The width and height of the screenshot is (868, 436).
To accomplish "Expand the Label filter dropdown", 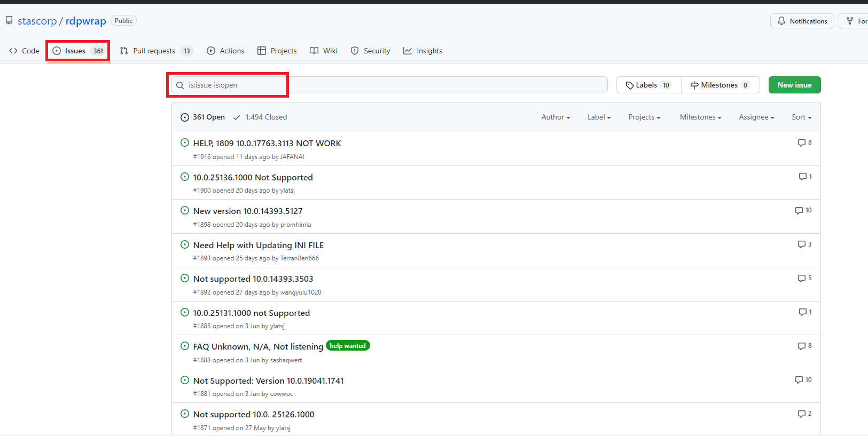I will (599, 117).
